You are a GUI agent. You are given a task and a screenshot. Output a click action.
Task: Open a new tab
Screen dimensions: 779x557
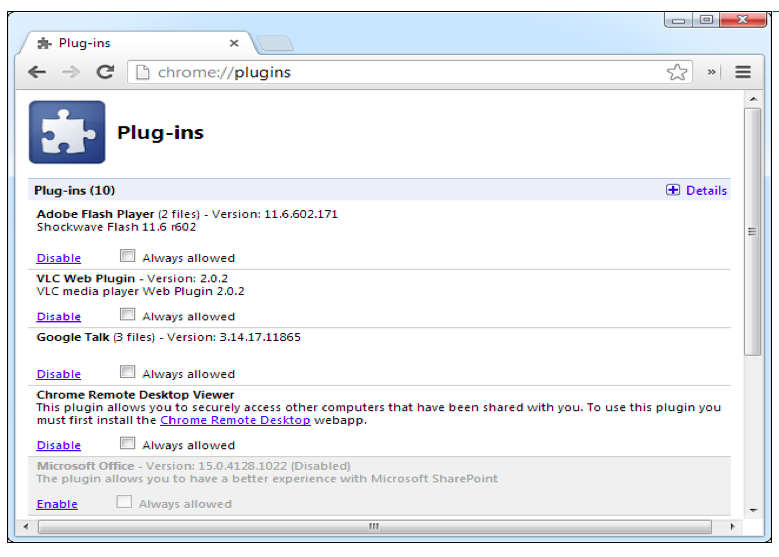point(274,44)
